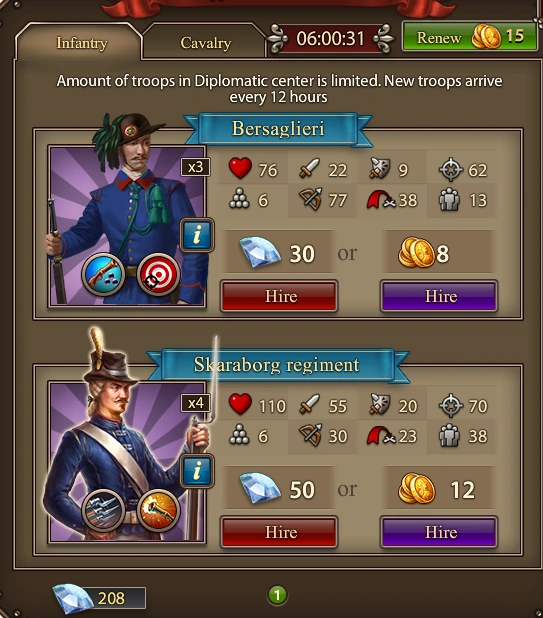Screen dimensions: 543x618
Task: Hire Bersaglieri for 8 gold coins
Action: click(439, 296)
